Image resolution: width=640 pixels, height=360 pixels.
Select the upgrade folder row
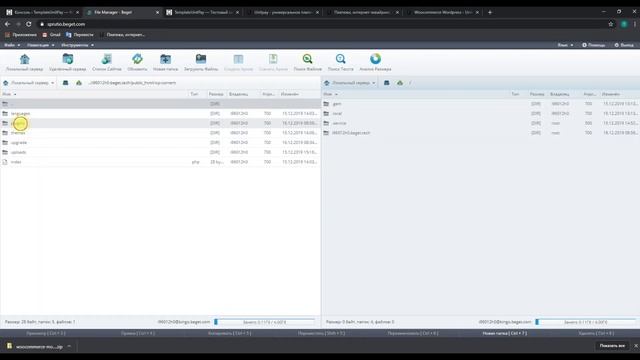point(160,142)
